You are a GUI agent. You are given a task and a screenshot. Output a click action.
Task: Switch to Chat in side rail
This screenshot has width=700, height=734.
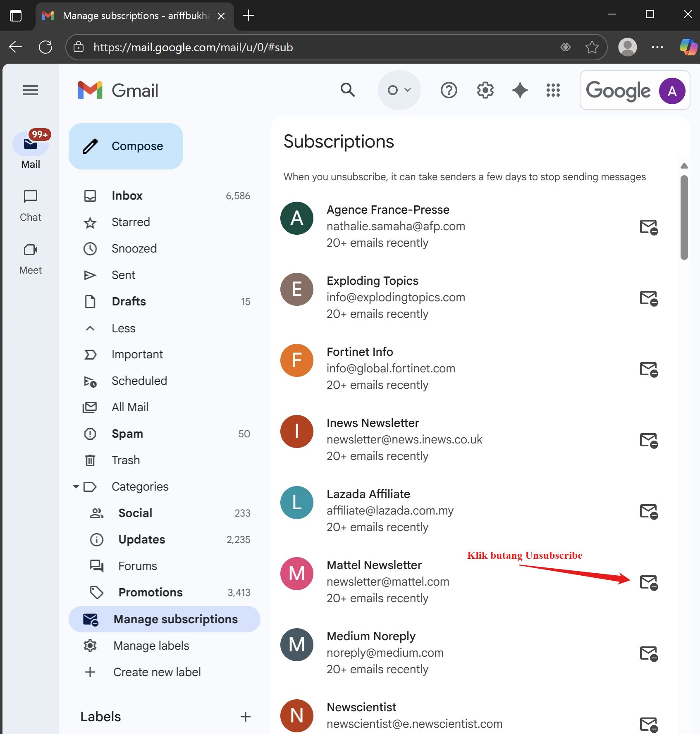(x=31, y=205)
